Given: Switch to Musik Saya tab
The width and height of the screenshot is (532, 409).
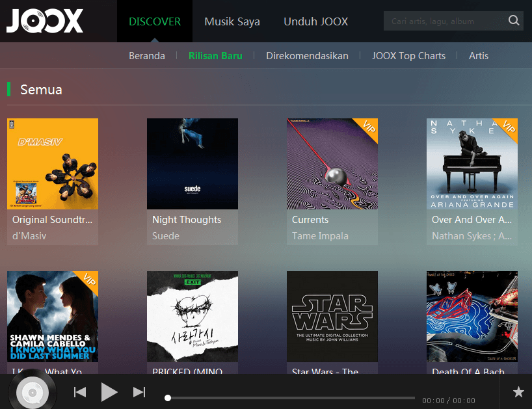Looking at the screenshot, I should (x=232, y=21).
